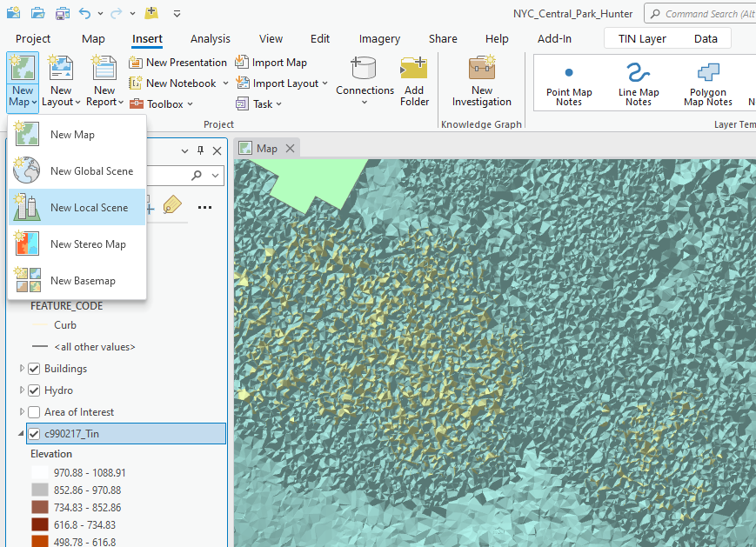
Task: Click the Import Map button
Action: tap(271, 63)
